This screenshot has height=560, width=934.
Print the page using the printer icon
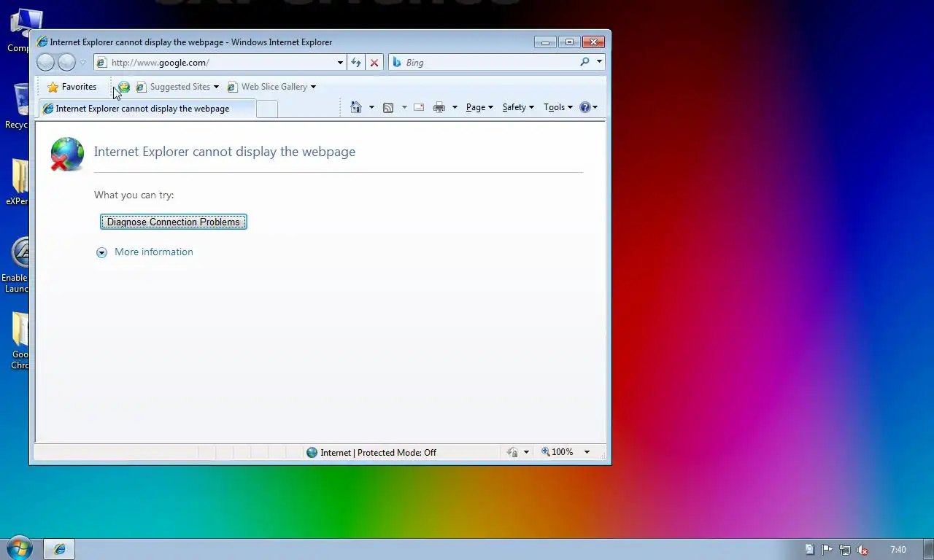[439, 107]
